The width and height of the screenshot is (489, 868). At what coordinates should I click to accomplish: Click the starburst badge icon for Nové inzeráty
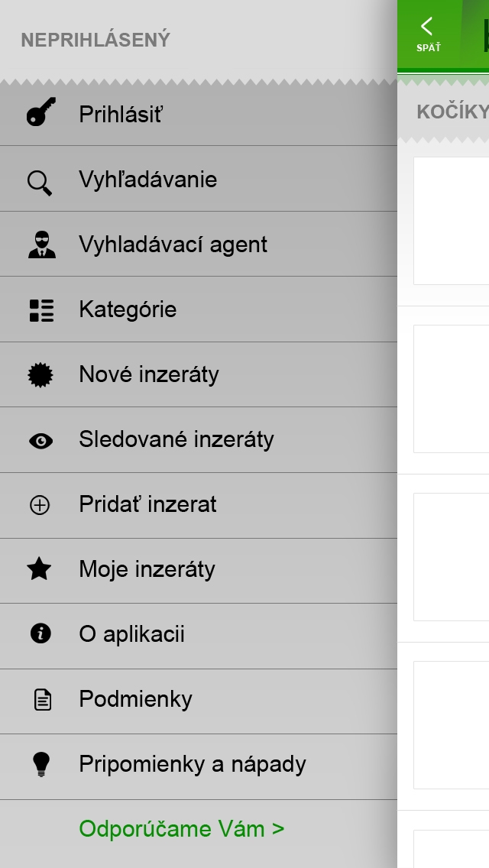point(40,374)
